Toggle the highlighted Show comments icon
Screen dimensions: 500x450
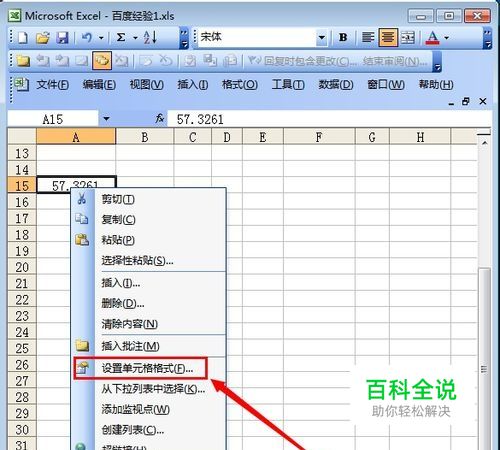pos(102,60)
